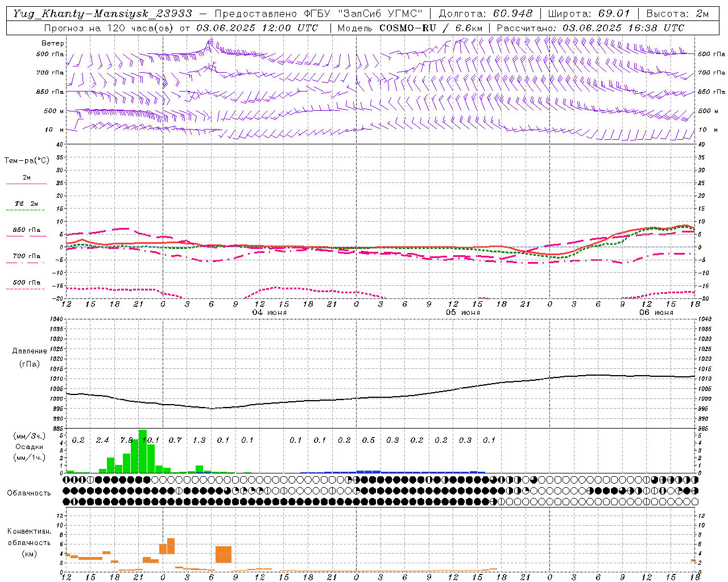
Task: Click the computed time 03.06.2025 16:38 UTC
Action: click(x=623, y=28)
